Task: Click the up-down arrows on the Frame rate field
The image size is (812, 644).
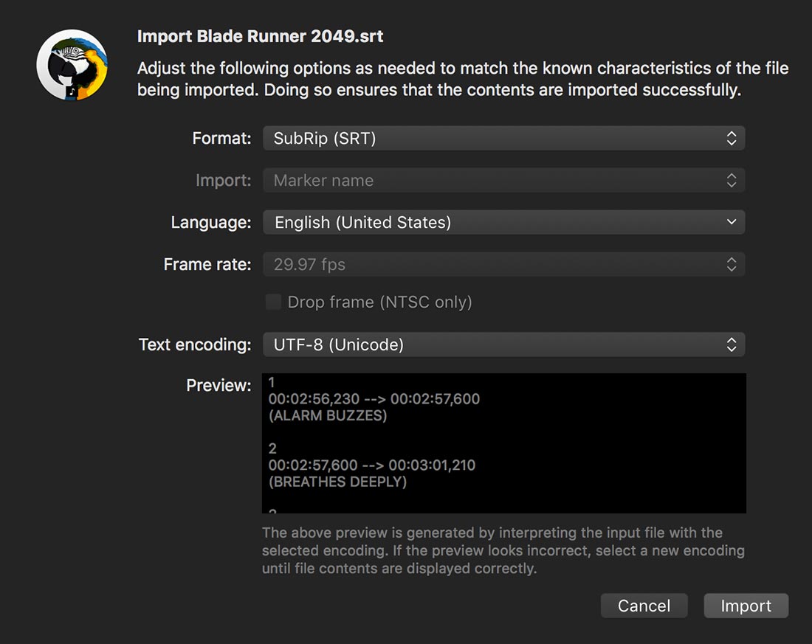Action: [x=731, y=264]
